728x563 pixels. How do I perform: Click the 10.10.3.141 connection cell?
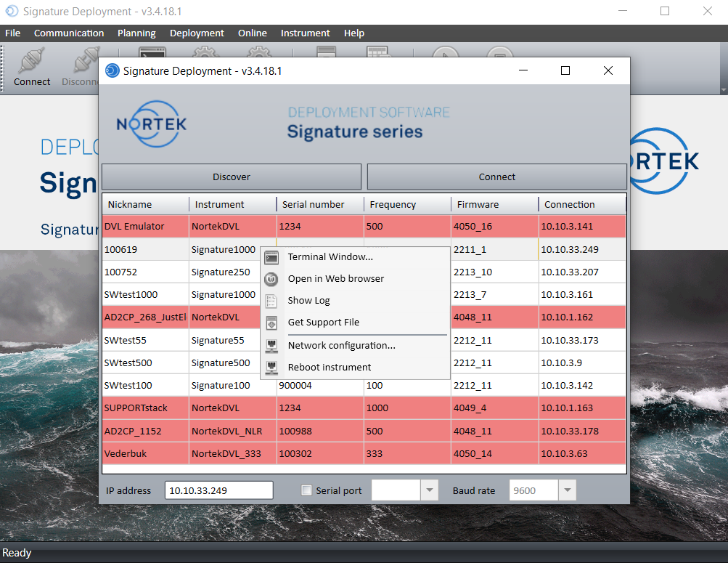[582, 226]
